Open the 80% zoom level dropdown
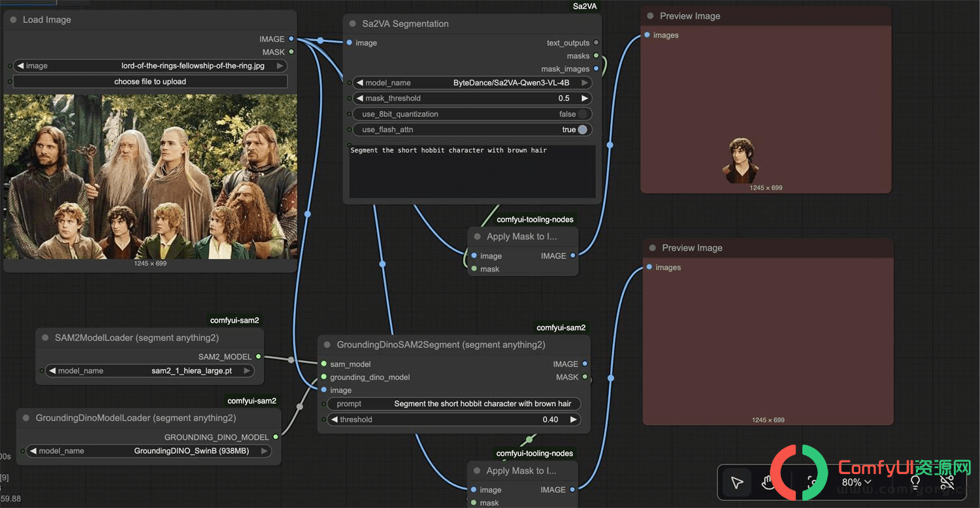980x508 pixels. tap(857, 483)
